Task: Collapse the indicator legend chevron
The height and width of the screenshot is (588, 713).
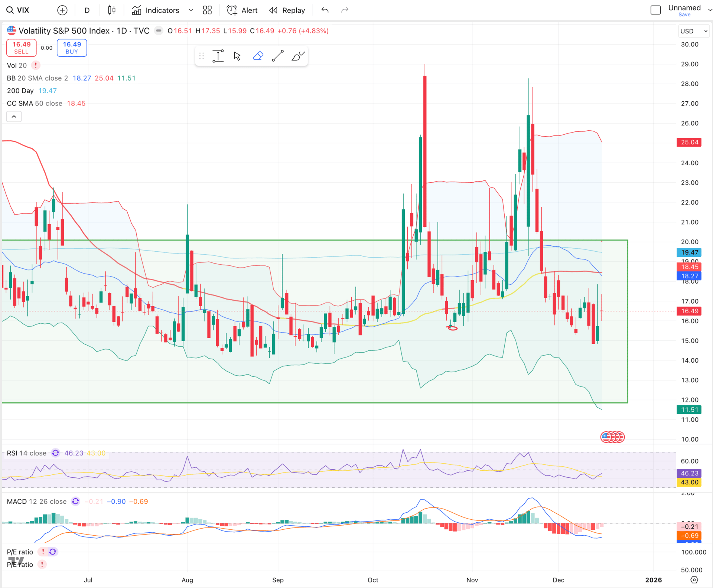Action: [14, 117]
